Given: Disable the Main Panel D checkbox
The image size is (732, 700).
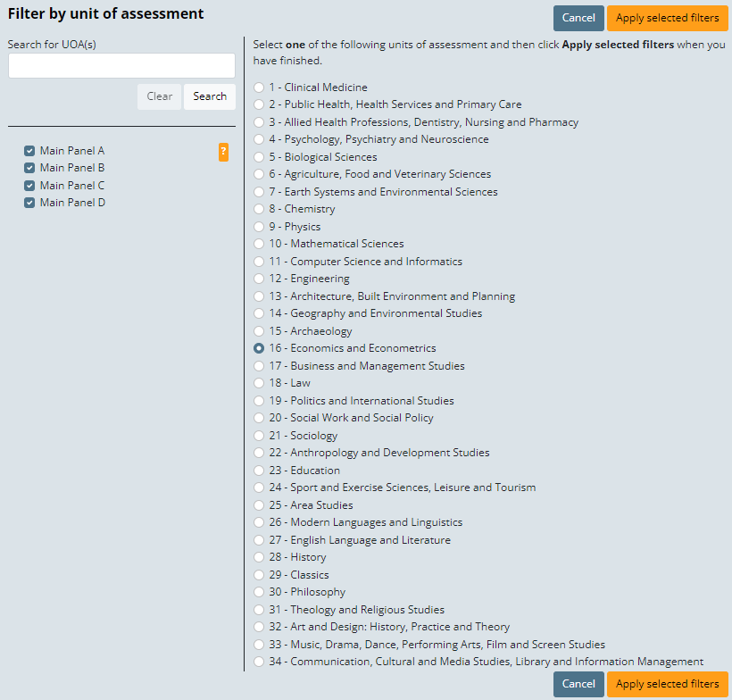Looking at the screenshot, I should 29,203.
